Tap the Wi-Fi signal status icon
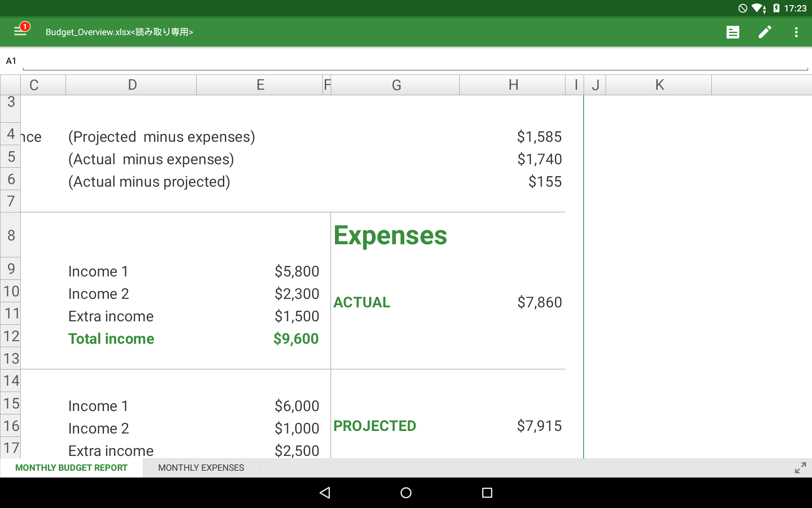The image size is (812, 508). pos(759,8)
